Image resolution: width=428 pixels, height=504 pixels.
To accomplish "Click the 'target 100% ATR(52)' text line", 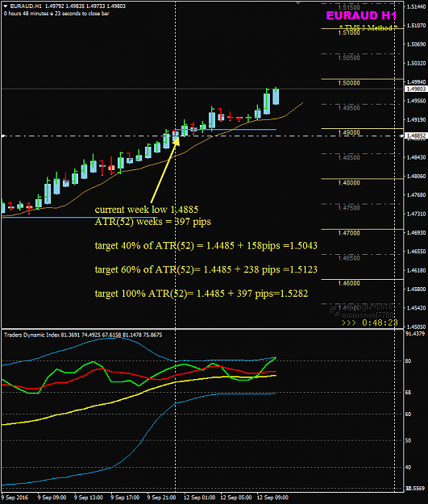I will point(202,294).
